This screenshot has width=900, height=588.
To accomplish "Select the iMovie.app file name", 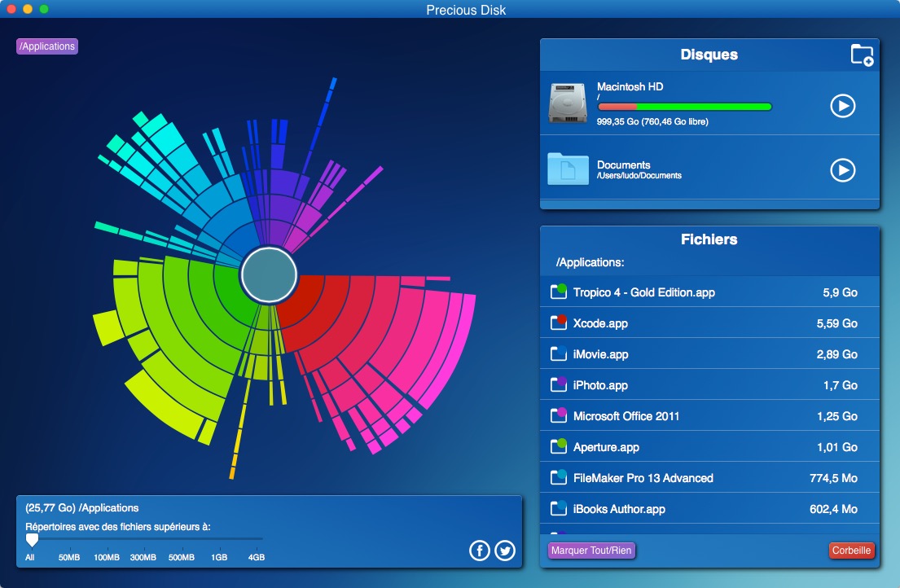I will click(x=600, y=354).
